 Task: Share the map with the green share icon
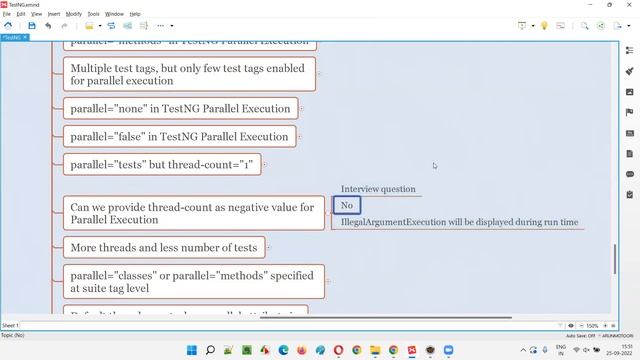pos(601,26)
